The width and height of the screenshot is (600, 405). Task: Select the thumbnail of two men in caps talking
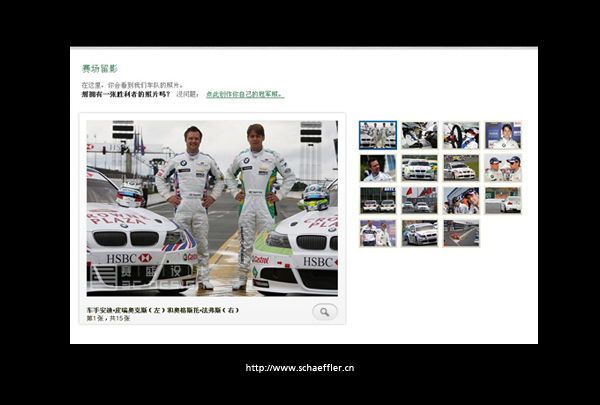click(503, 168)
